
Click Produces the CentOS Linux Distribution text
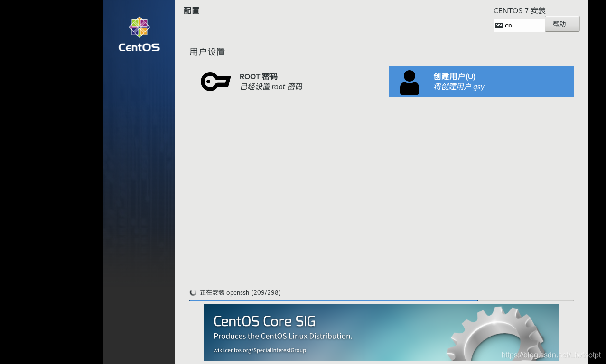pyautogui.click(x=283, y=336)
